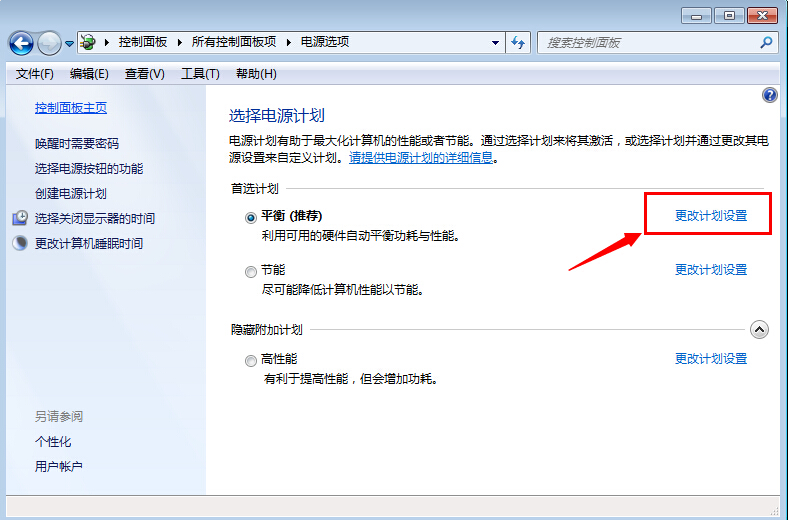Screen dimensions: 788x520
Task: Open the 文件(F) menu
Action: 35,74
